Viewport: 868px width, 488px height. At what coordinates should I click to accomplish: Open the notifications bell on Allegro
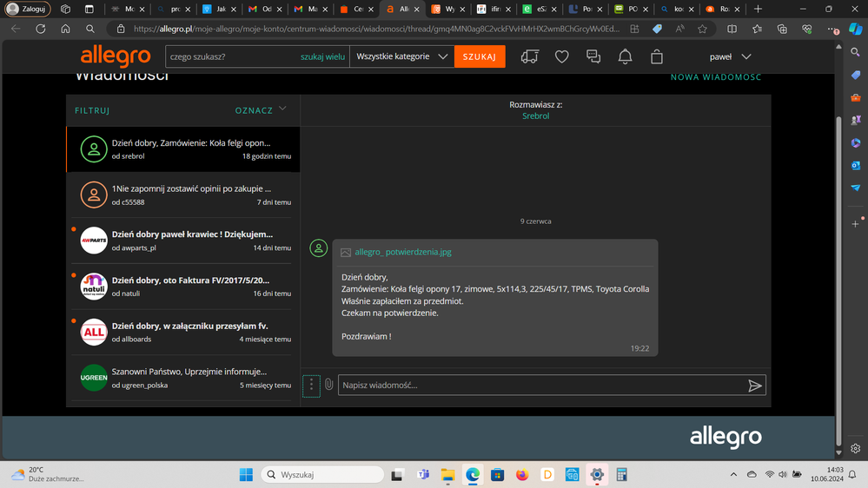(625, 56)
